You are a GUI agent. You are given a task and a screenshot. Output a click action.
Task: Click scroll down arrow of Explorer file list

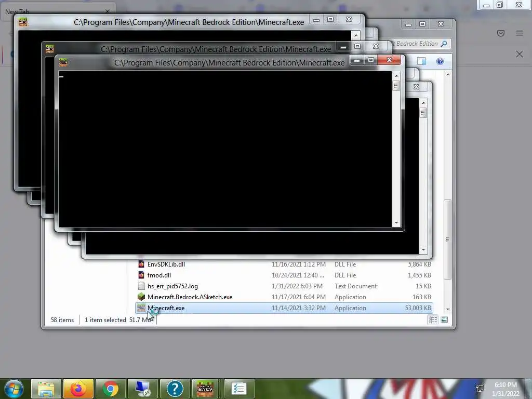448,309
